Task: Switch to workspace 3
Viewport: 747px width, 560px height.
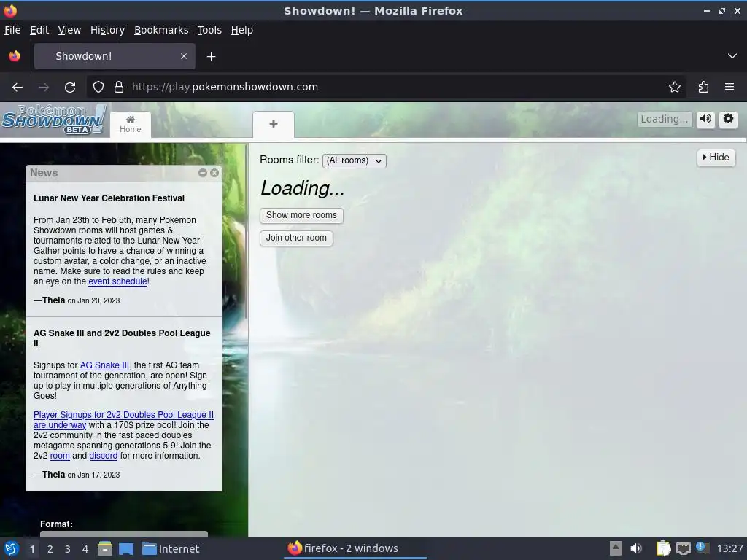Action: [68, 549]
